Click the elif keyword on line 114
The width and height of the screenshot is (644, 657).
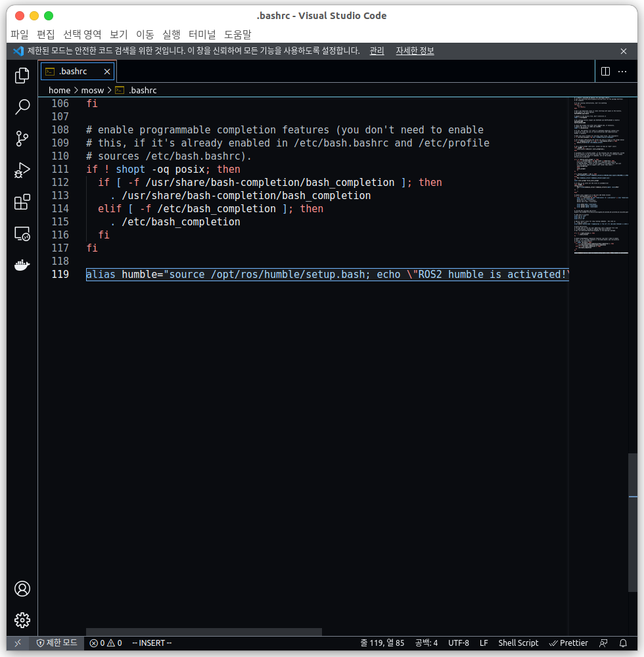[x=109, y=209]
